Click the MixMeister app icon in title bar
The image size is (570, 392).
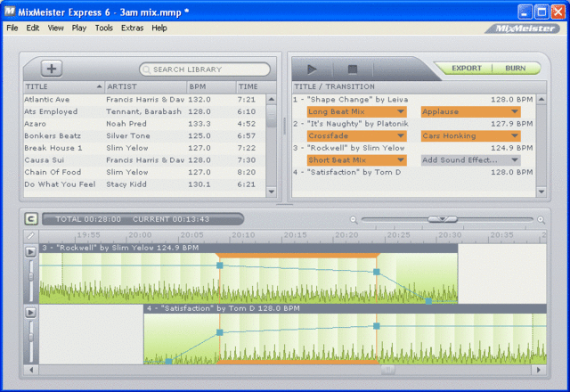click(x=9, y=12)
